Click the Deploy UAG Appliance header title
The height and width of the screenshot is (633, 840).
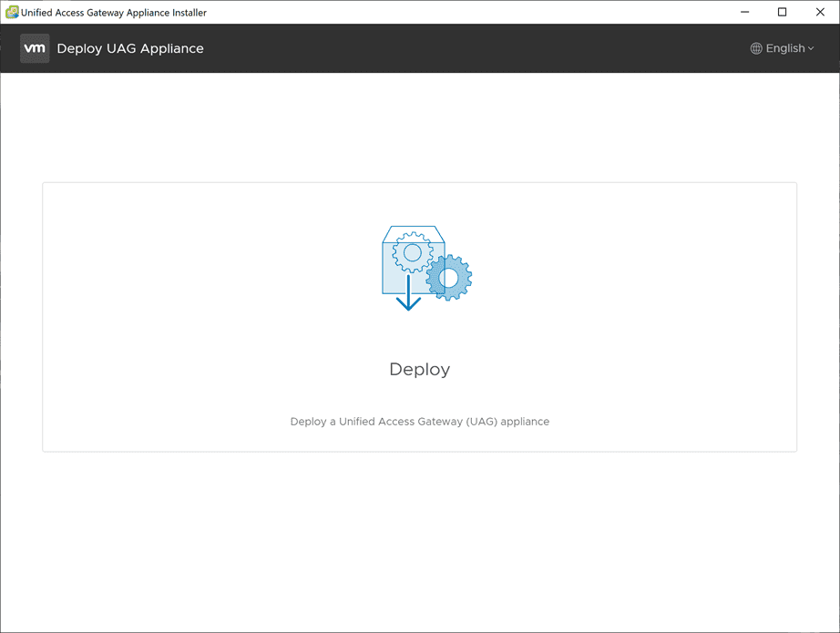(130, 49)
